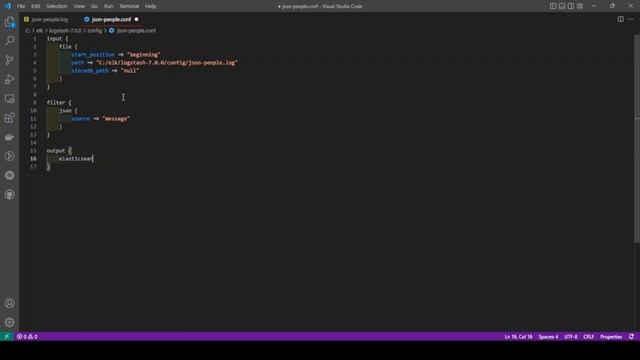Open the errors and warnings count

point(27,337)
